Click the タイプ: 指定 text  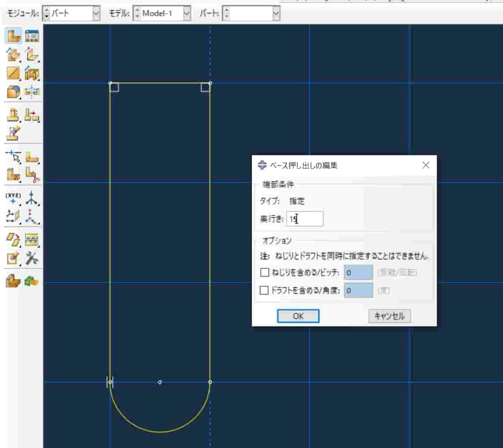[282, 201]
